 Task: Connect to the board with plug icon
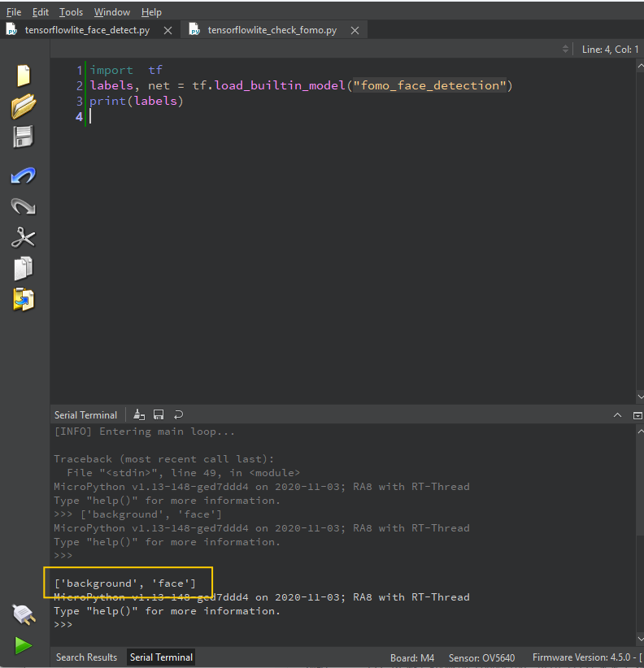(x=24, y=614)
